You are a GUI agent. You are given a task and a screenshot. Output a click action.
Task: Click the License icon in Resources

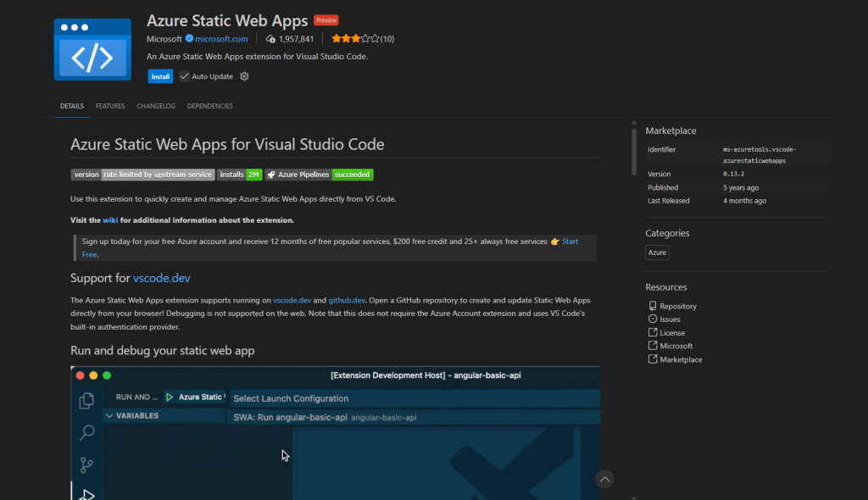(x=652, y=333)
